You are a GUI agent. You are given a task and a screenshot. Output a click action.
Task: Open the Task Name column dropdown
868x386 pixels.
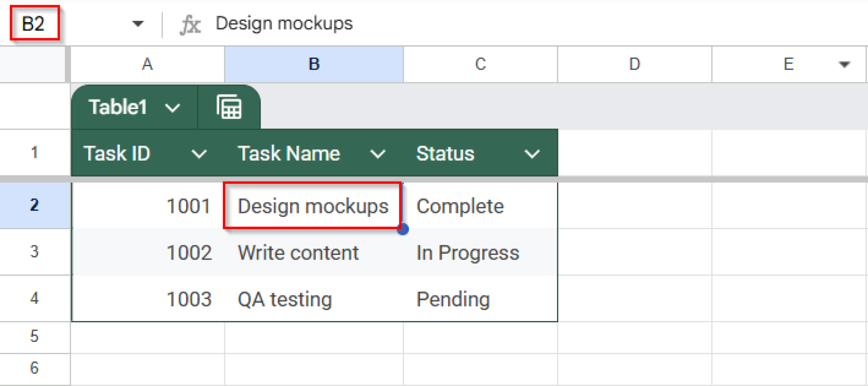(378, 154)
